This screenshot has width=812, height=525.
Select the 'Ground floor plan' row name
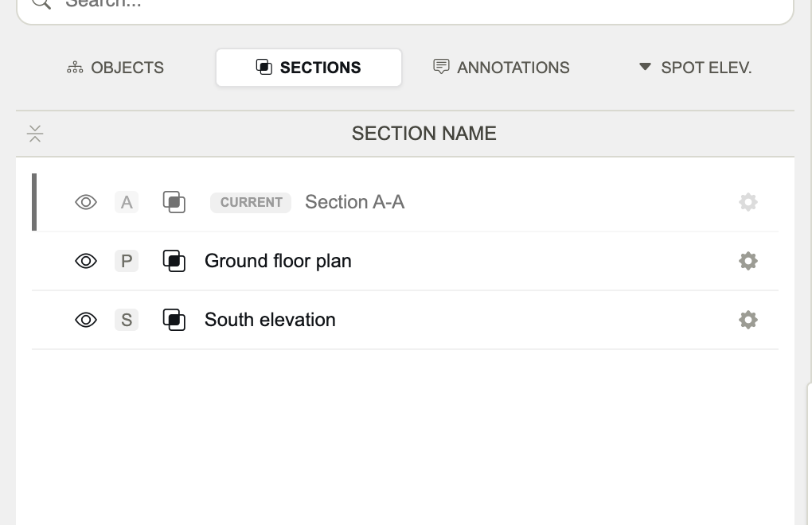(278, 261)
